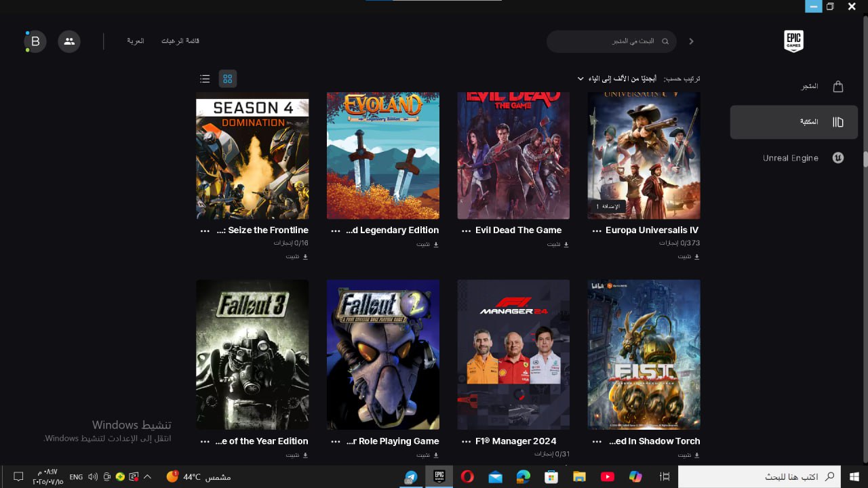The height and width of the screenshot is (488, 868).
Task: Open Fallout 3 cover
Action: click(252, 354)
